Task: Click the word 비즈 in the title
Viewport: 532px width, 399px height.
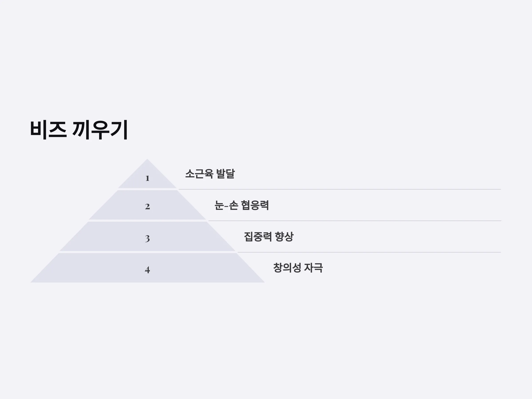Action: coord(48,130)
